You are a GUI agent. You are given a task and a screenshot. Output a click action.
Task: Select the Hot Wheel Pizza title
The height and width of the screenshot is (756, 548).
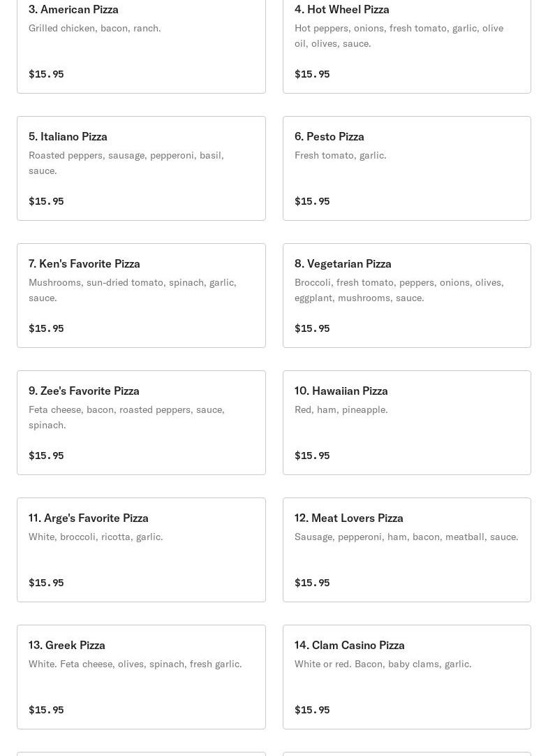point(341,9)
